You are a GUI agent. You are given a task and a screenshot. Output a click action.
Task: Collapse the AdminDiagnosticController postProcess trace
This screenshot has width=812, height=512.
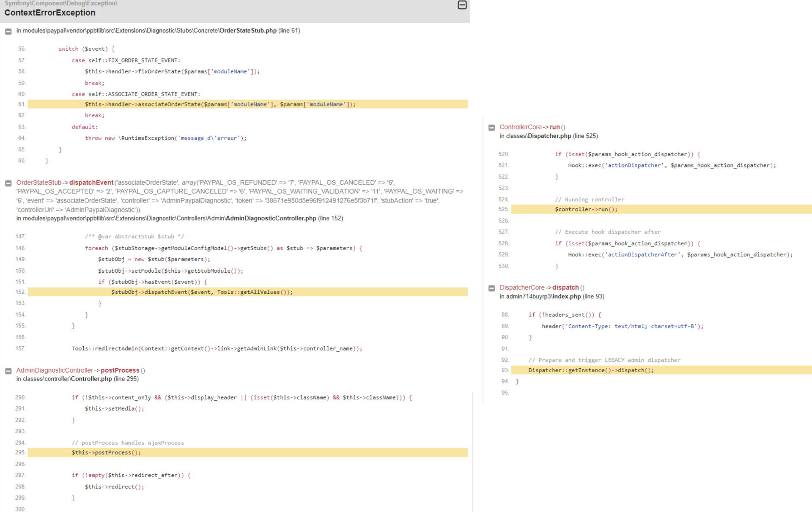click(x=8, y=371)
